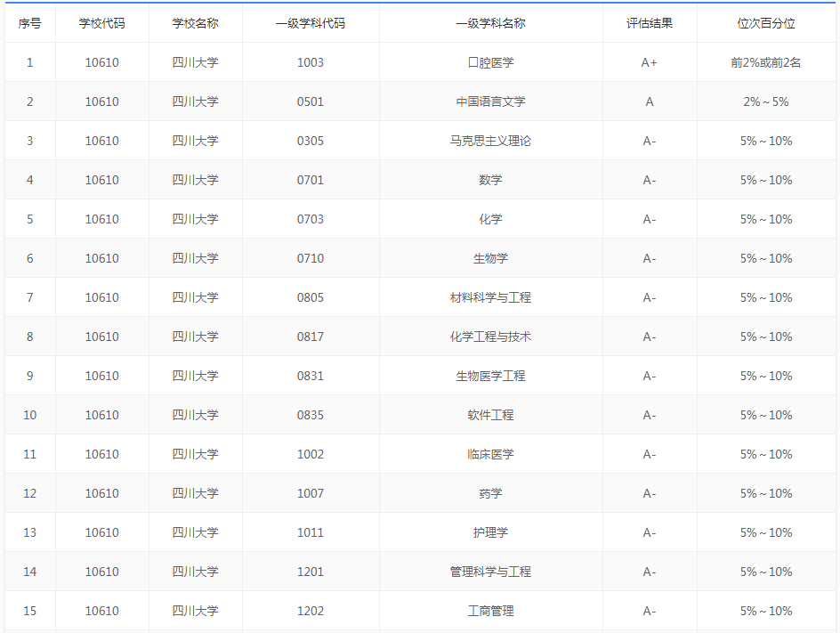840x633 pixels.
Task: Click the A+ evaluation result cell
Action: 649,62
